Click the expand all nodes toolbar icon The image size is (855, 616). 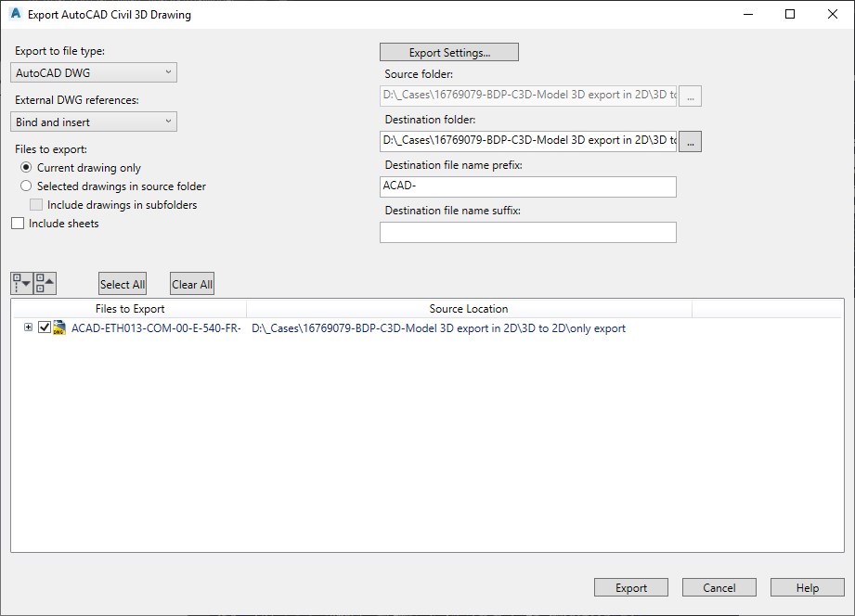tap(21, 282)
